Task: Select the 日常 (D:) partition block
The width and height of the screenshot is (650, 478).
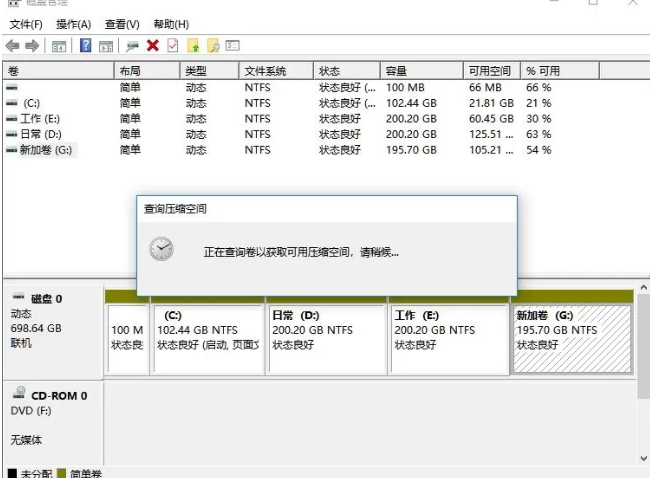Action: coord(327,339)
